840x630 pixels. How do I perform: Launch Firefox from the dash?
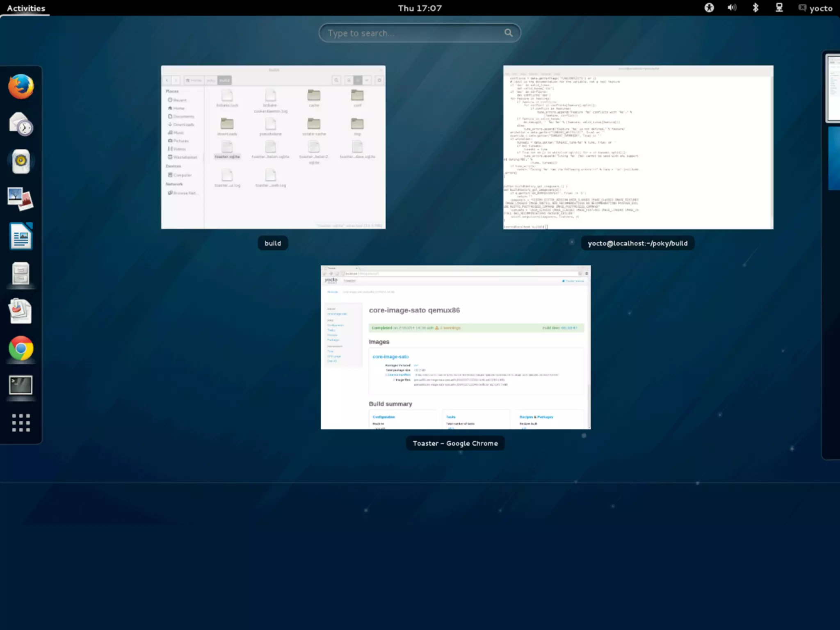[21, 87]
